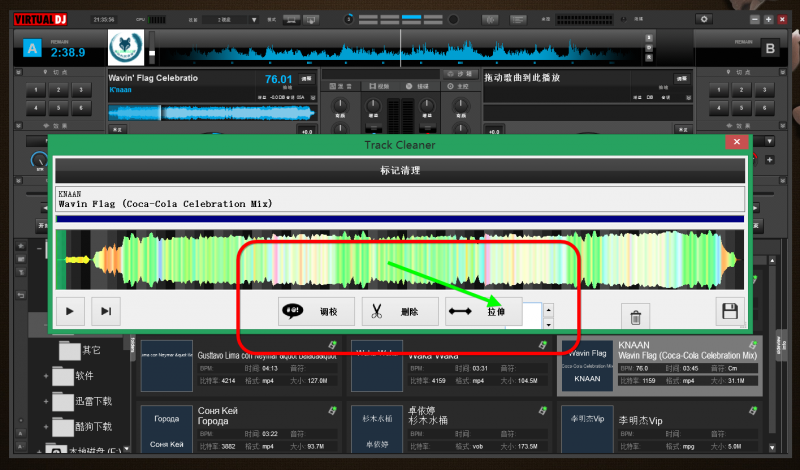The width and height of the screenshot is (800, 470).
Task: Click the star favorites sidebar icon
Action: point(21,246)
